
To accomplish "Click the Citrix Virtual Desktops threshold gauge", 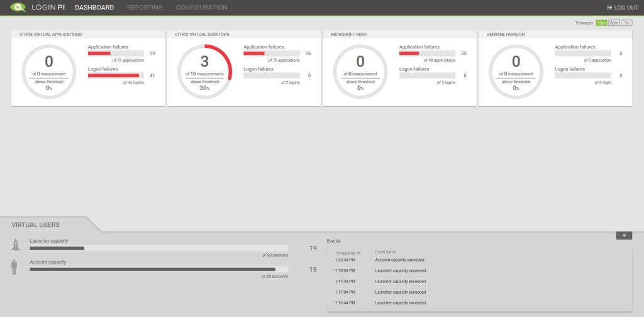I will click(x=205, y=72).
